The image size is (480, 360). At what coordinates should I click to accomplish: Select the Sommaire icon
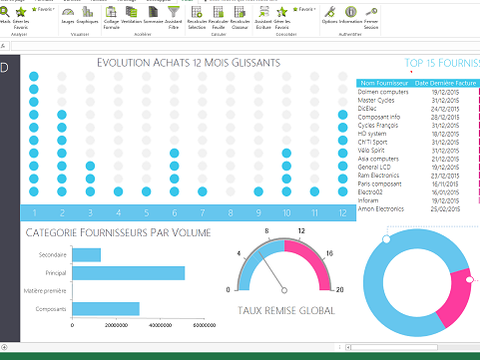pos(153,16)
